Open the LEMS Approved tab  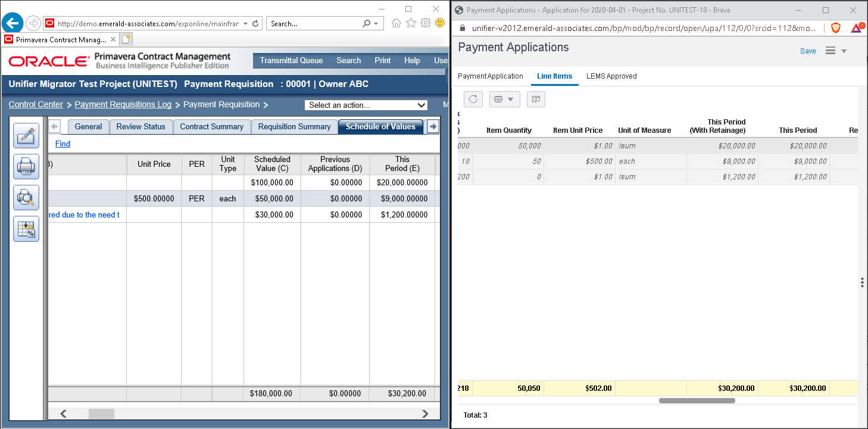click(x=610, y=76)
